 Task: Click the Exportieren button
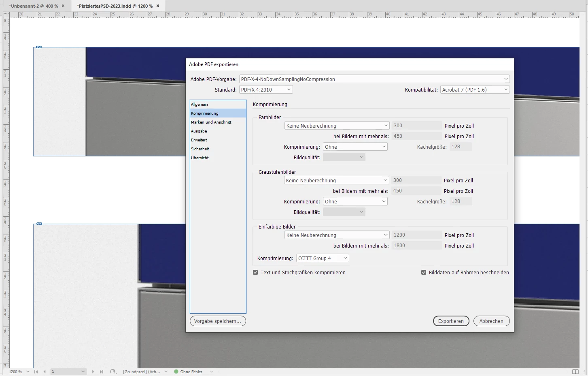coord(451,321)
